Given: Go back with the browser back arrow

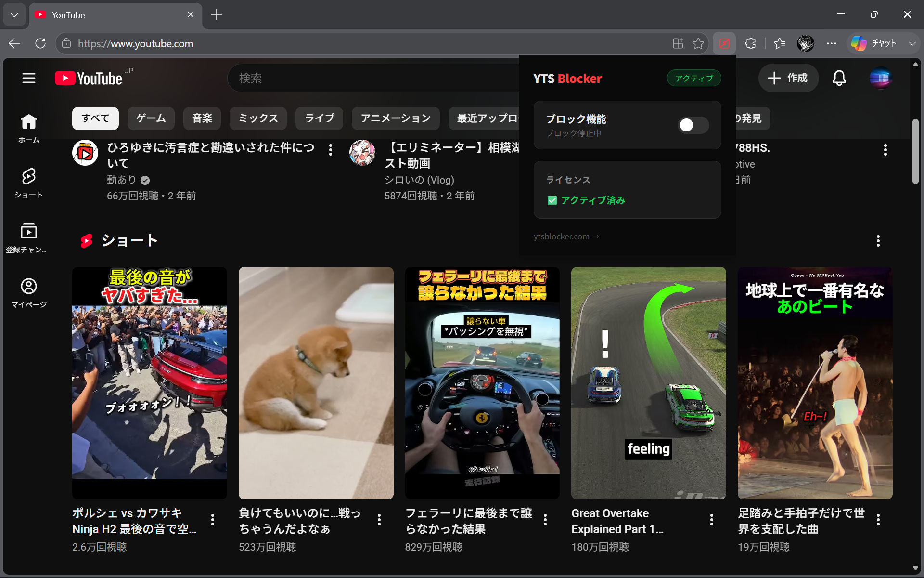Looking at the screenshot, I should pyautogui.click(x=14, y=43).
